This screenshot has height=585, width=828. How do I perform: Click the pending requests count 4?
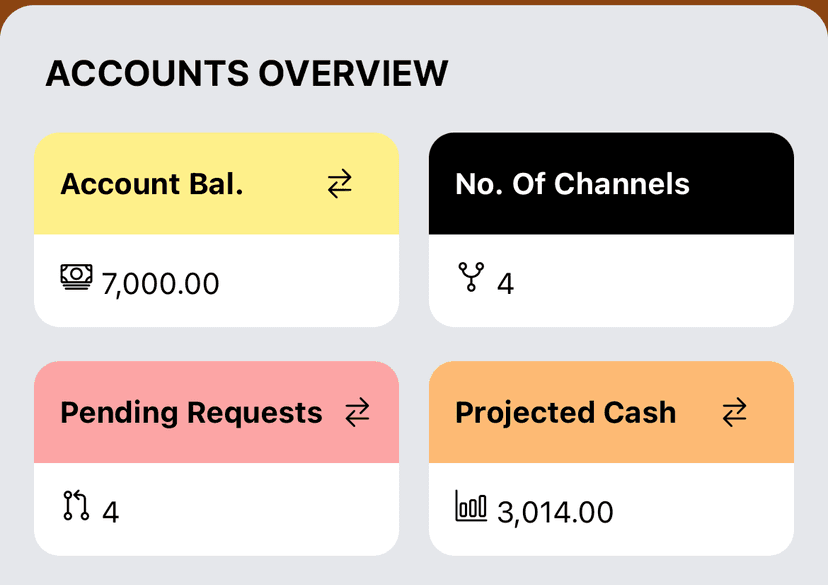pos(110,513)
